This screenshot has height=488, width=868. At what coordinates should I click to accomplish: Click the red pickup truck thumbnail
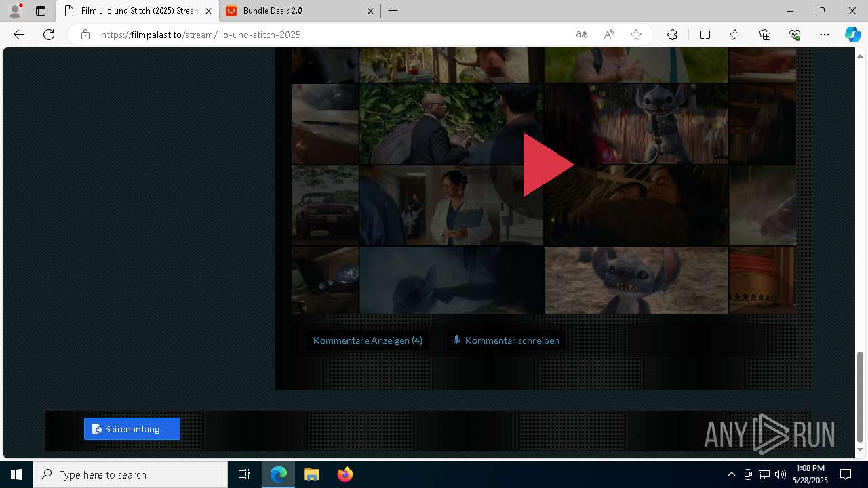click(325, 205)
